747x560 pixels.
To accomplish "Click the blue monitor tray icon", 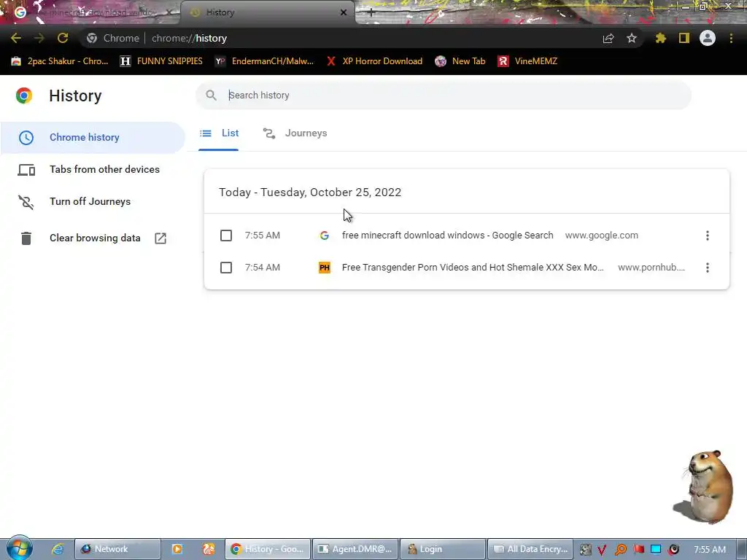I will [x=656, y=549].
